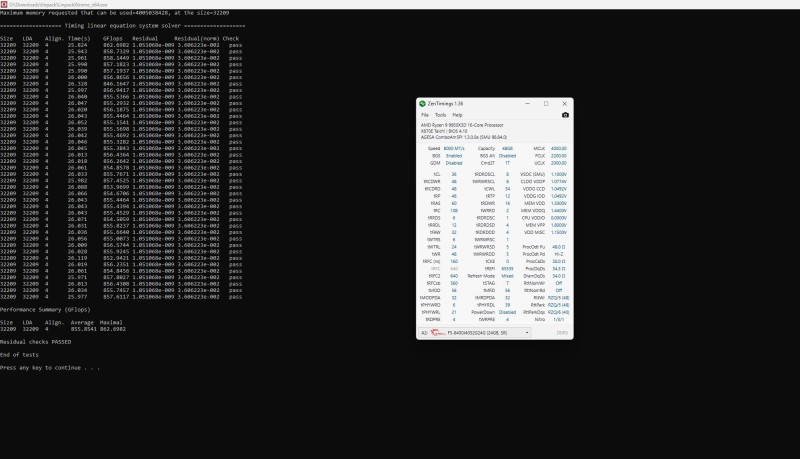Click the tREFI timing label

click(x=490, y=269)
